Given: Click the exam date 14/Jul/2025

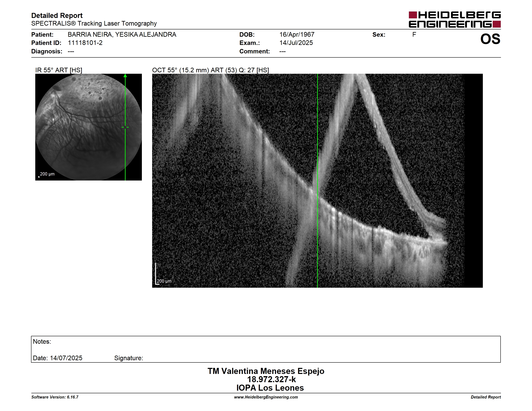Looking at the screenshot, I should point(296,43).
